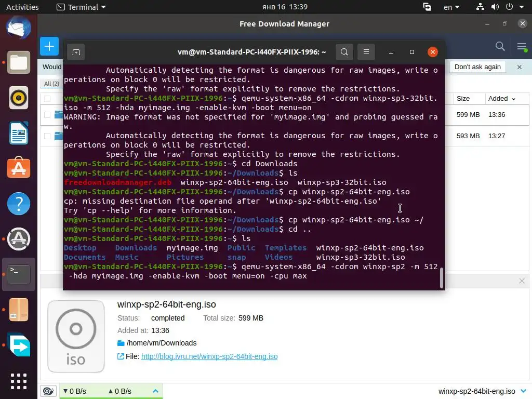Tick the select-all checkbox in header

coord(47,99)
